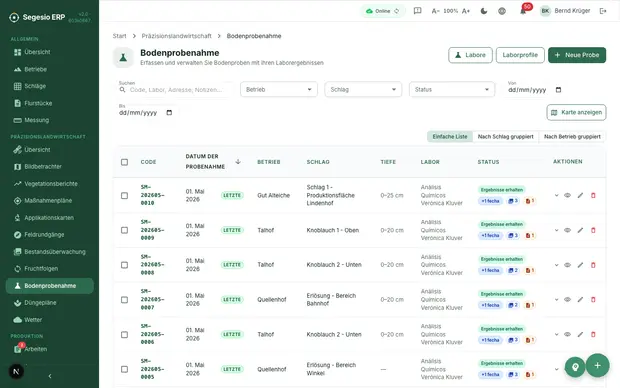Screen dimensions: 620x388
Task: Expand row SM-202605-0009 details chevron
Action: [x=556, y=230]
